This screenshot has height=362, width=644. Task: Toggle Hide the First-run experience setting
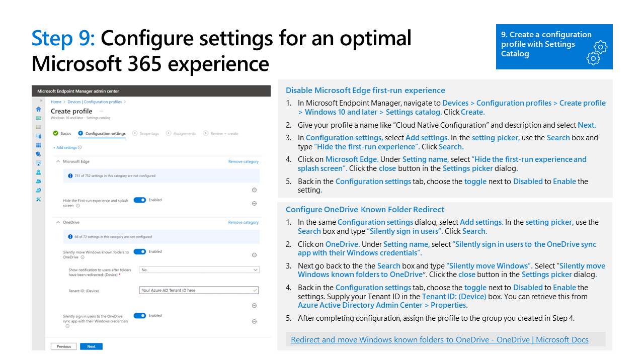[x=140, y=200]
